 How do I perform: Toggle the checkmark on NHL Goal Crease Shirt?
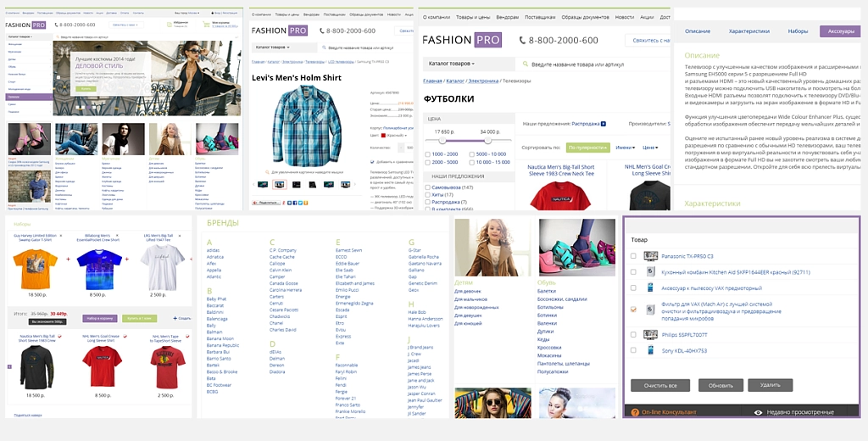pos(125,337)
